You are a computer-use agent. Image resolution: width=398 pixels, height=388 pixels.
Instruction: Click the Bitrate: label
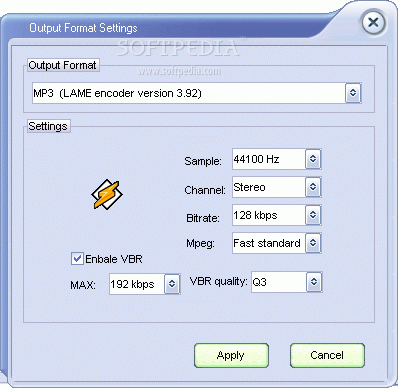pos(203,218)
